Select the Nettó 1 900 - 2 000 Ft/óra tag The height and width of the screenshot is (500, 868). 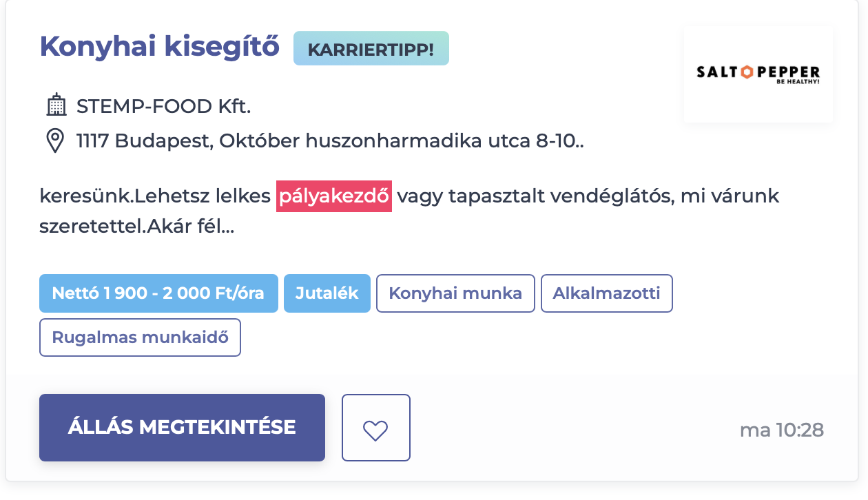158,293
